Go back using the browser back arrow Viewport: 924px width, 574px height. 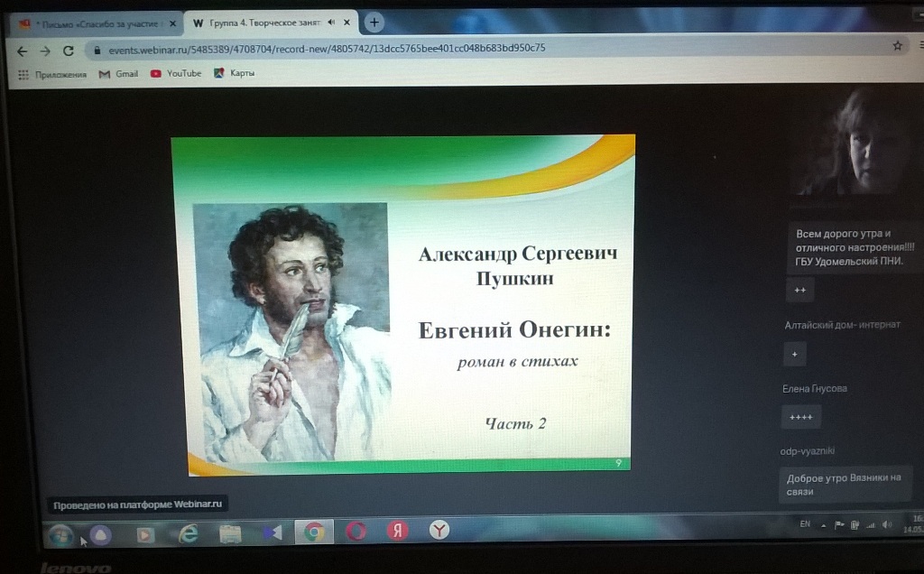pos(23,51)
